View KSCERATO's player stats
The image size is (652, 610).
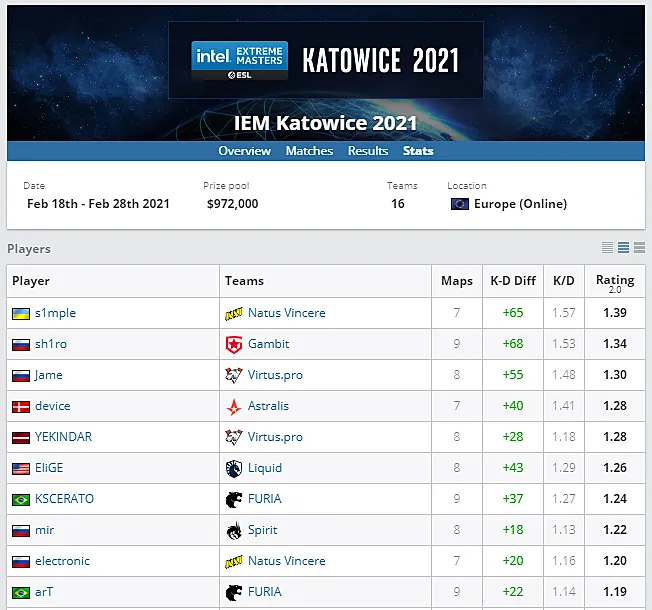[64, 499]
